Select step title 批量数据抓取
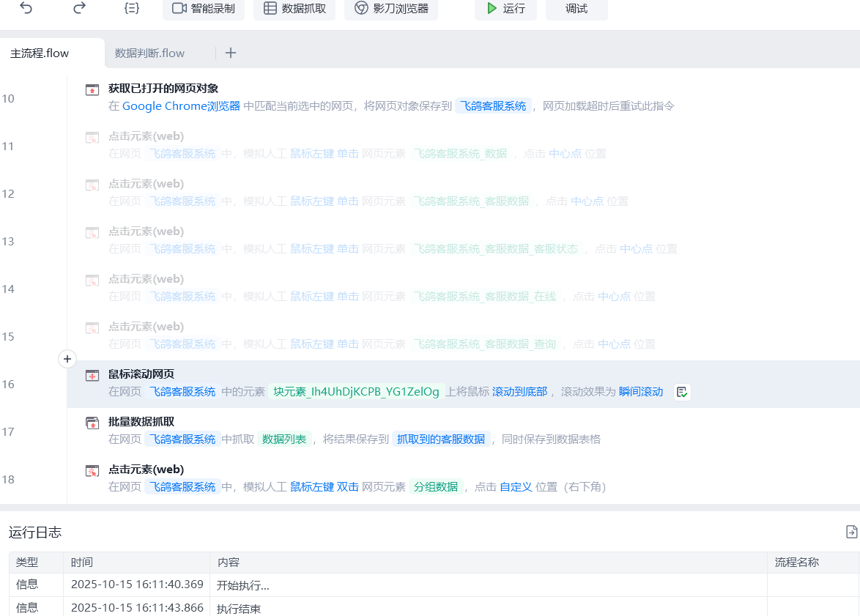 (x=141, y=422)
